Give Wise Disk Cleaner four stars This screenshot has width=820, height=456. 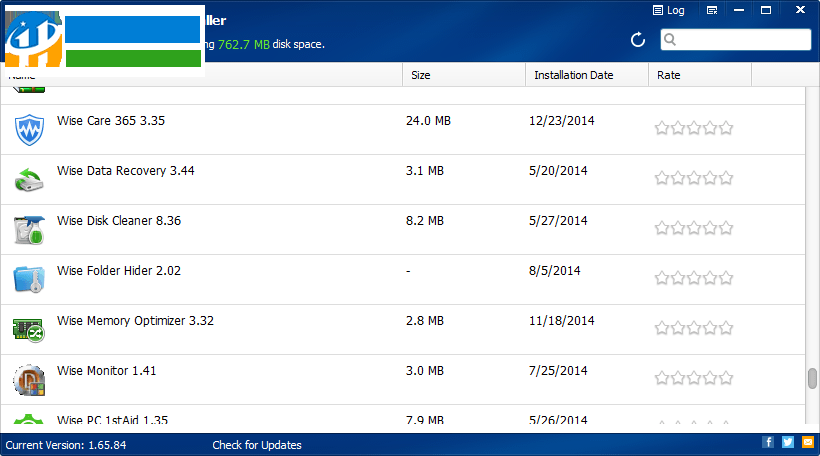(x=710, y=227)
